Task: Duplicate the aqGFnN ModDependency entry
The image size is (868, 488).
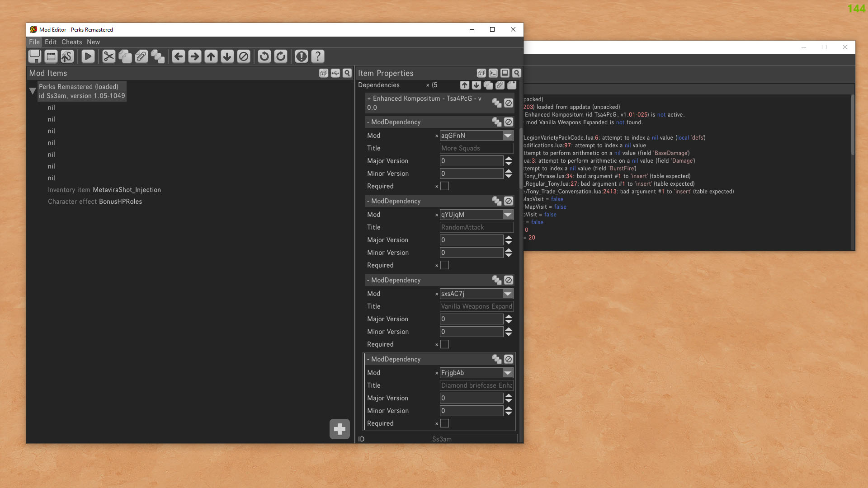Action: coord(497,122)
